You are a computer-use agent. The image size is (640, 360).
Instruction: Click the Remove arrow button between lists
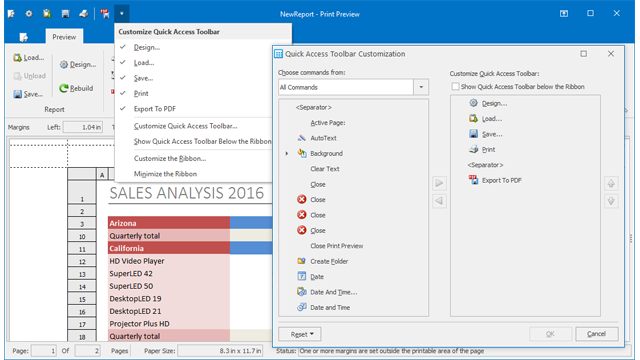(439, 200)
